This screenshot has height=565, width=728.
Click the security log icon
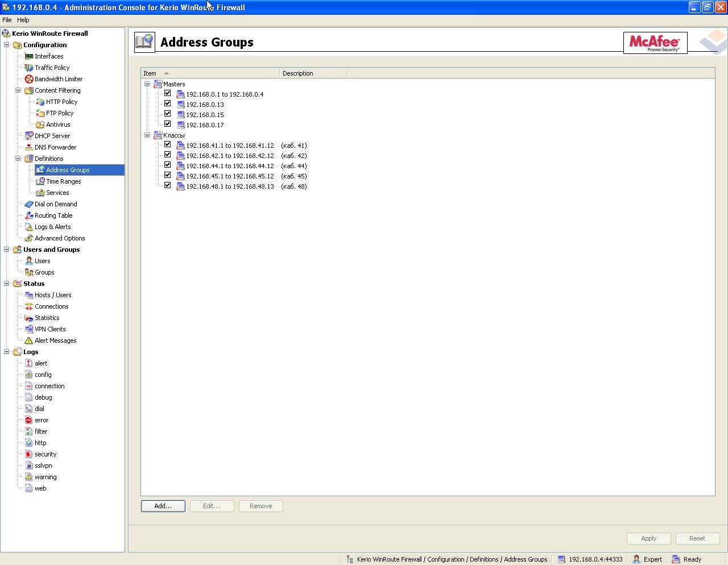(28, 454)
